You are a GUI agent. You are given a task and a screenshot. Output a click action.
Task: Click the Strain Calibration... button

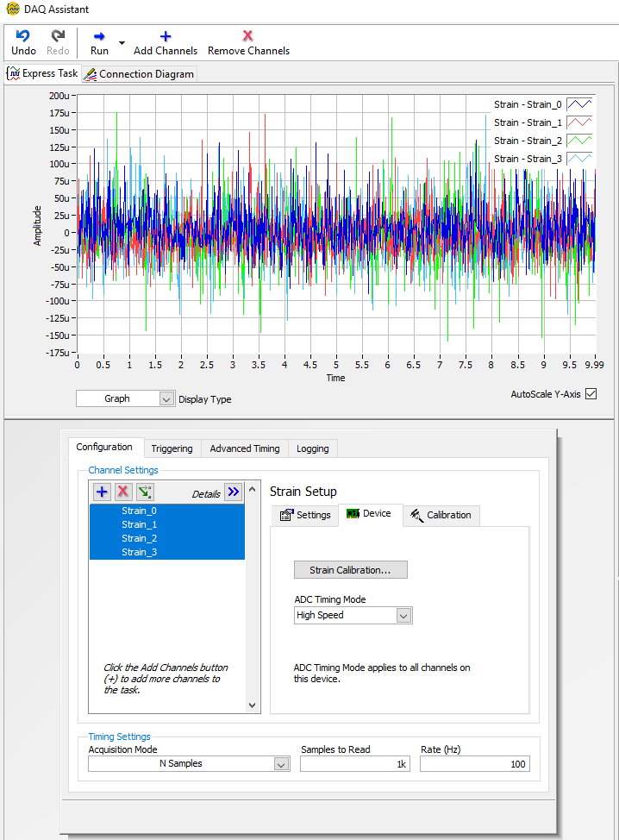(x=351, y=570)
